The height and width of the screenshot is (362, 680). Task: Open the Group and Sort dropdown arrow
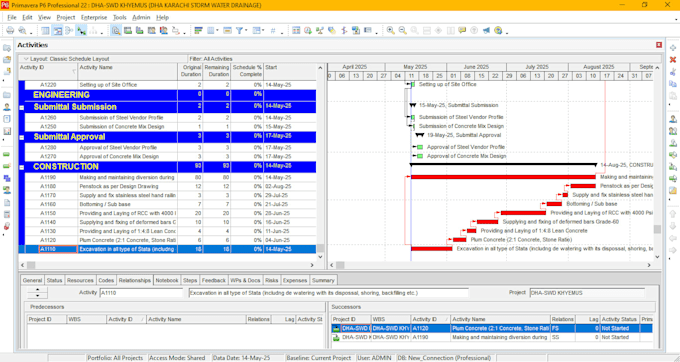263,30
